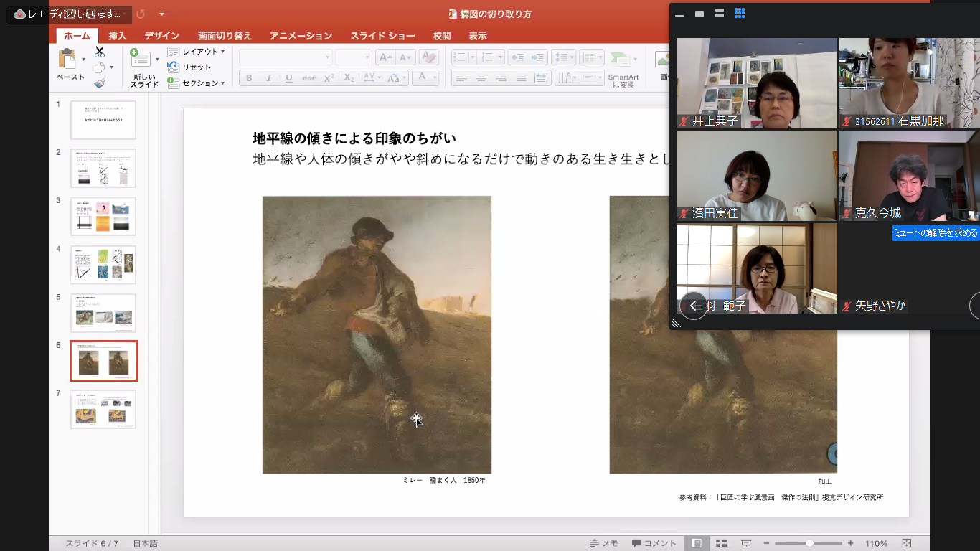The width and height of the screenshot is (980, 551).
Task: Toggle Underline formatting
Action: tap(289, 78)
